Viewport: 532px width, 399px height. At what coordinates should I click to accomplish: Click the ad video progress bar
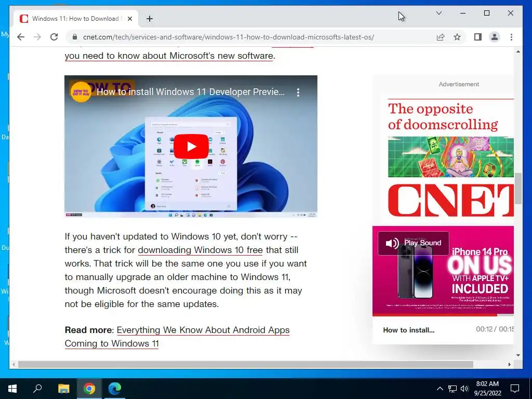point(443,315)
